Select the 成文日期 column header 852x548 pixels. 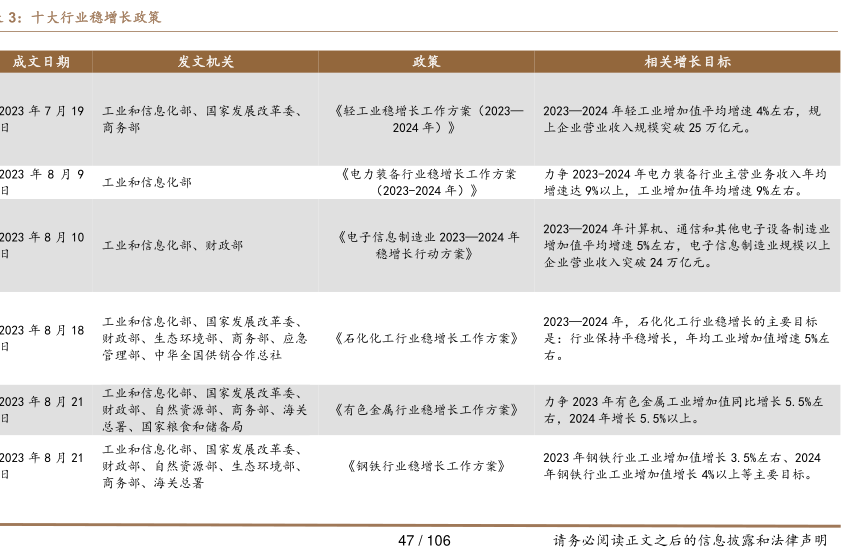(x=41, y=62)
